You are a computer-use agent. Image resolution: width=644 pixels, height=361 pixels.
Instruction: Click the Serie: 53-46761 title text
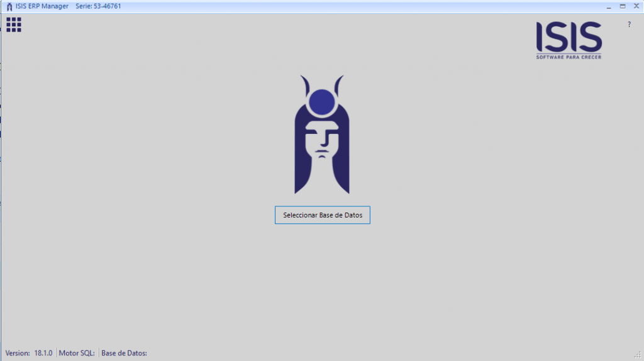point(98,6)
